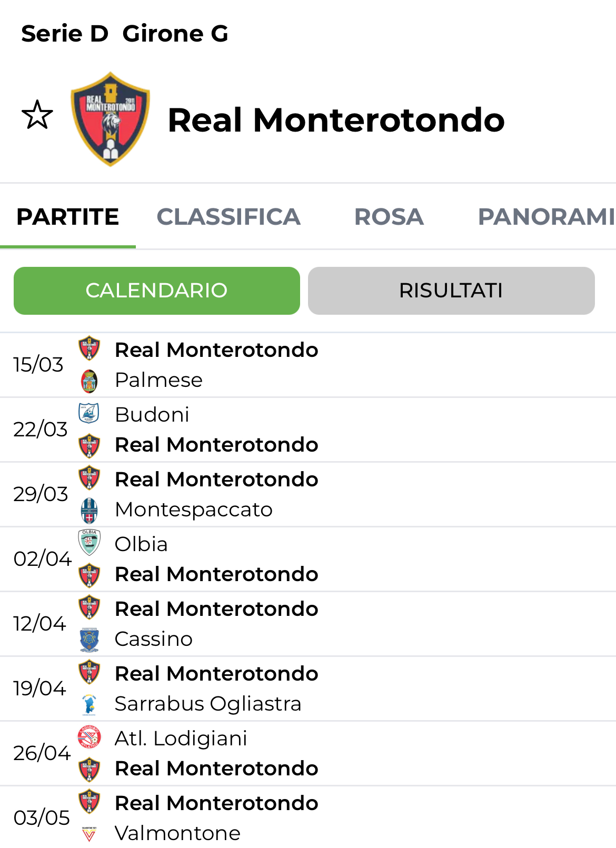Open the ROSA tab
This screenshot has height=848, width=616.
(x=389, y=217)
